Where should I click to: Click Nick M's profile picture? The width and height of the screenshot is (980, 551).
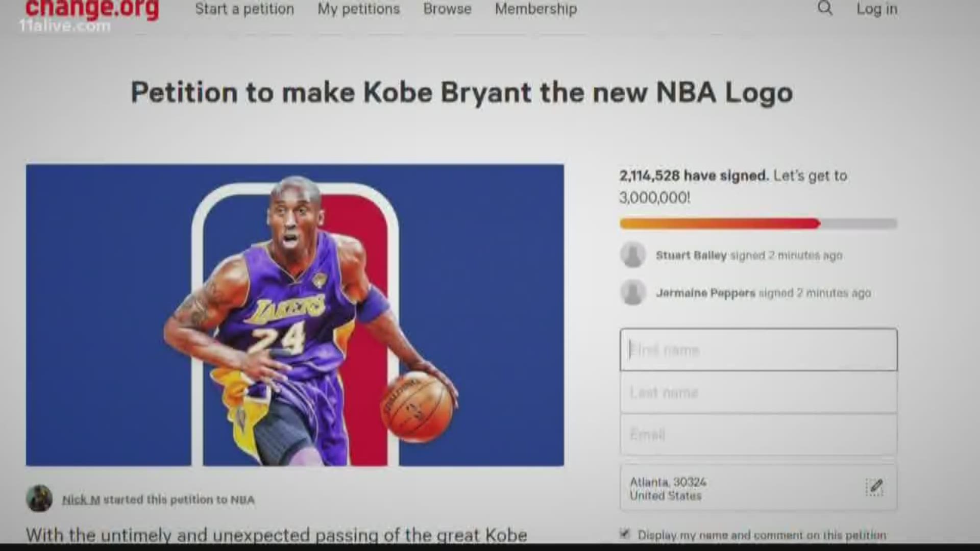39,498
